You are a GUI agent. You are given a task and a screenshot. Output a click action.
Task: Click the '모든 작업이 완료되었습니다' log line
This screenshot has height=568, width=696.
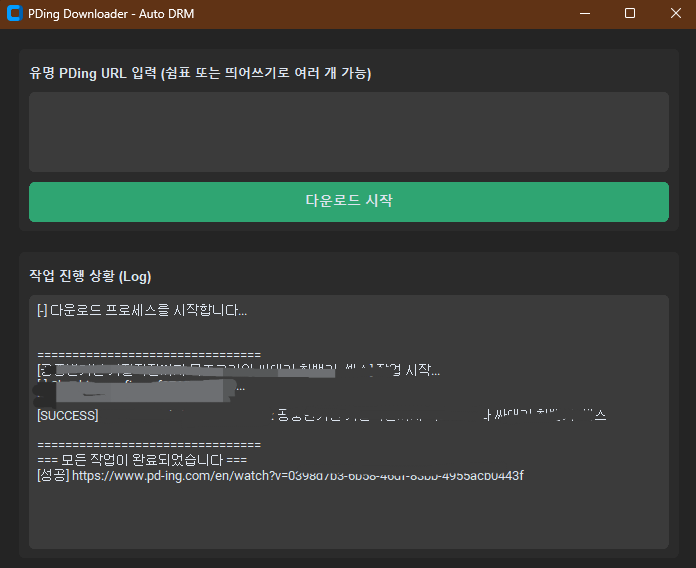pos(142,460)
